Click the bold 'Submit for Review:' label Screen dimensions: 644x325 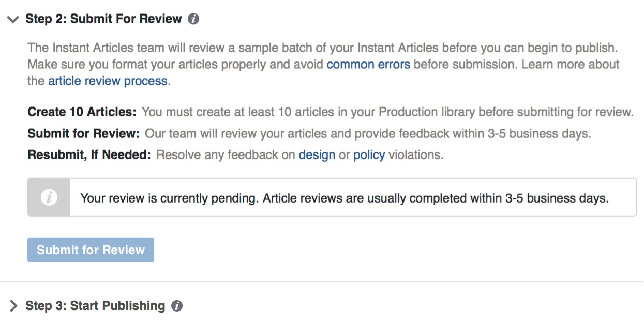pos(84,134)
